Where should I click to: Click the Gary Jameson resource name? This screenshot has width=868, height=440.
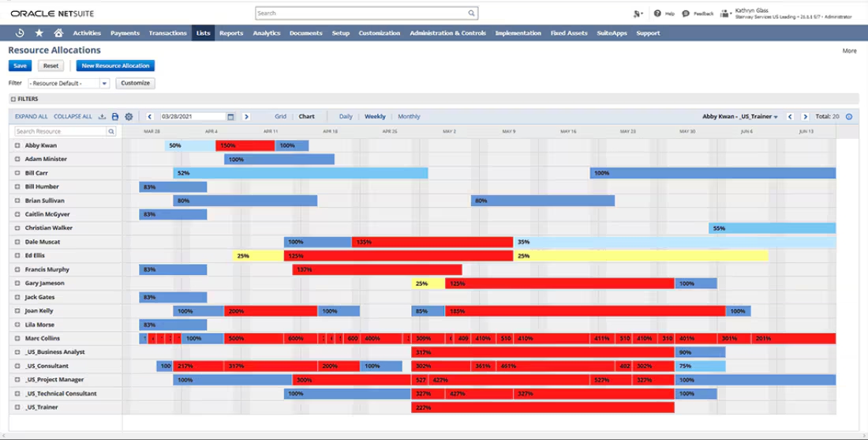click(x=44, y=283)
